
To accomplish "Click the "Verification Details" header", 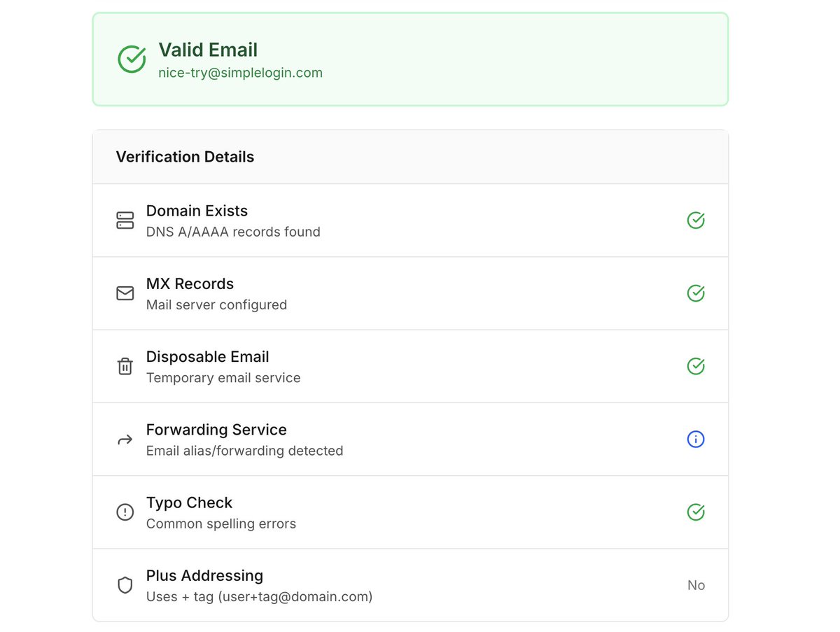I will (185, 157).
